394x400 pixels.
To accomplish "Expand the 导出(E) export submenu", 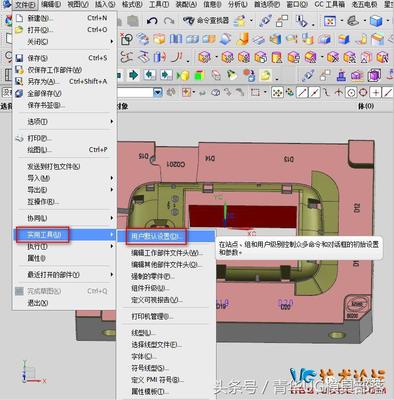I will coord(64,190).
